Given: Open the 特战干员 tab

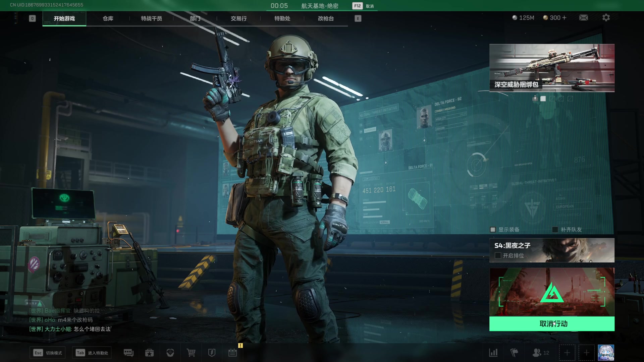Looking at the screenshot, I should pyautogui.click(x=152, y=18).
